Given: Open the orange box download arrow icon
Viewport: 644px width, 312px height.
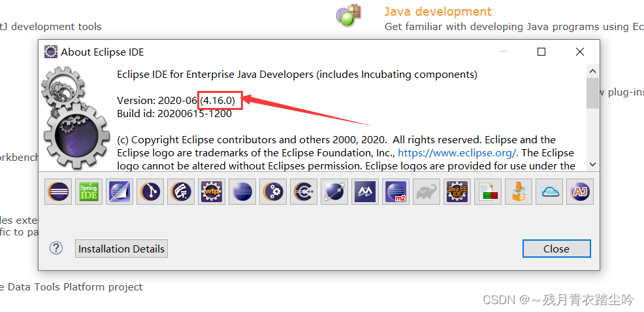Looking at the screenshot, I should pos(519,192).
